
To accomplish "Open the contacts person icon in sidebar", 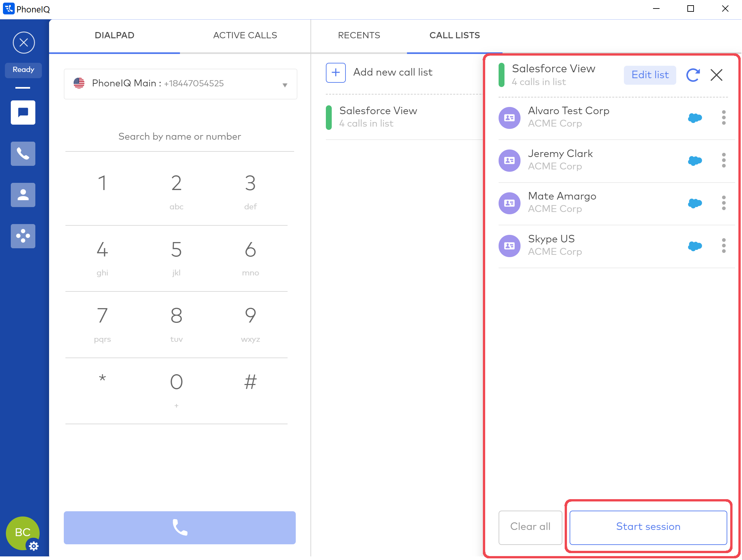I will point(23,195).
